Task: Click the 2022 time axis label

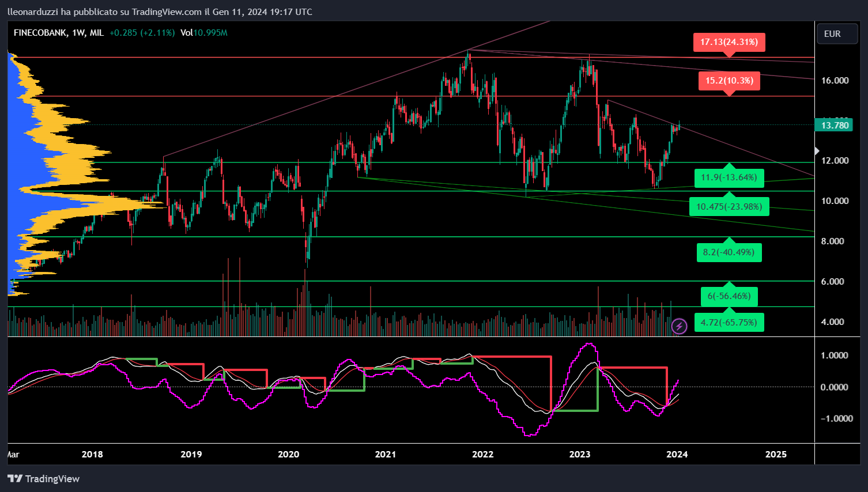Action: coord(483,455)
